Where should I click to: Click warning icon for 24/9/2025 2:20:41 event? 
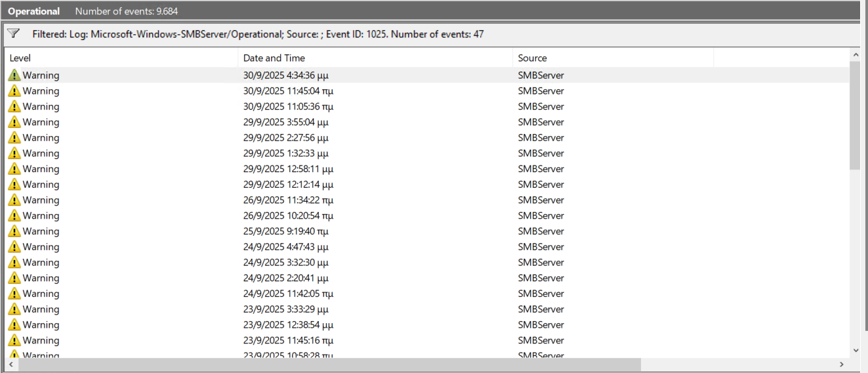14,278
